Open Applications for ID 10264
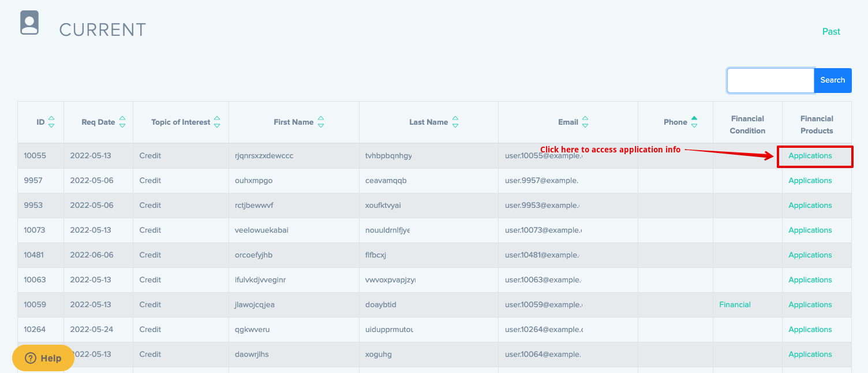 810,330
